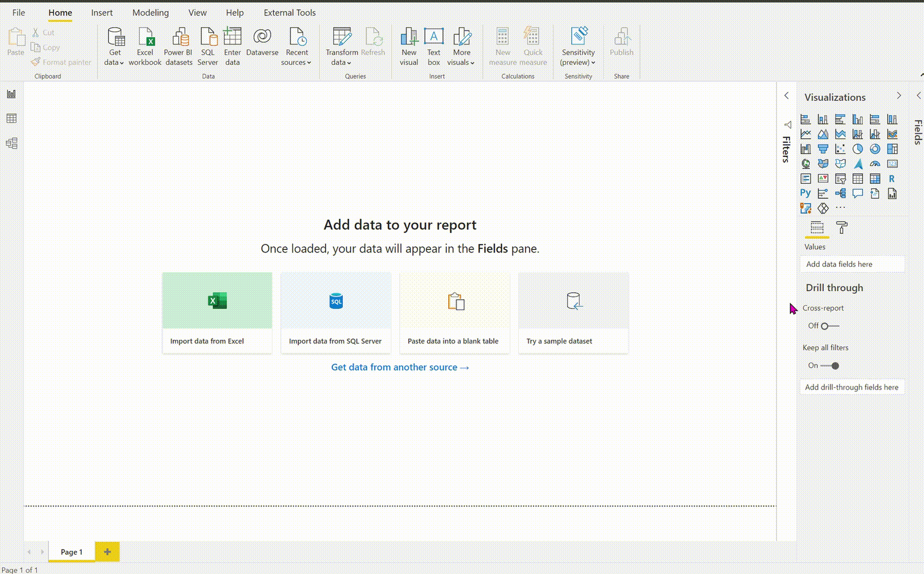Switch to the Help ribbon tab
924x574 pixels.
[235, 13]
